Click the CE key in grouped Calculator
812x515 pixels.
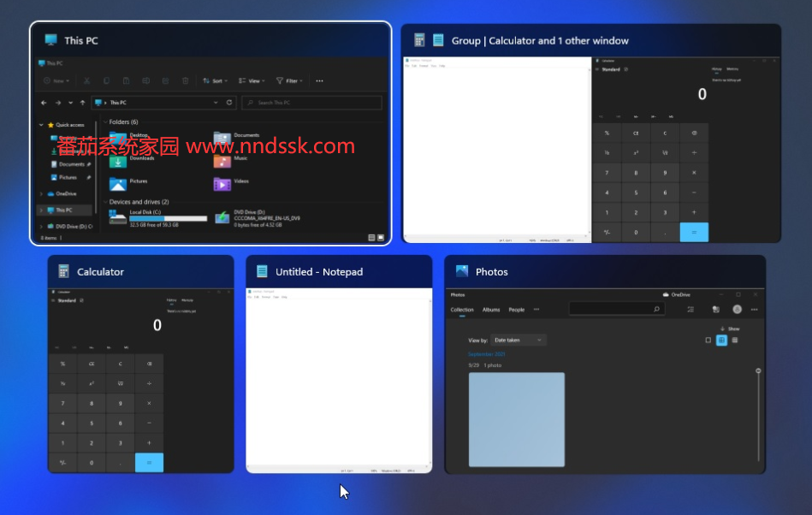coord(636,133)
